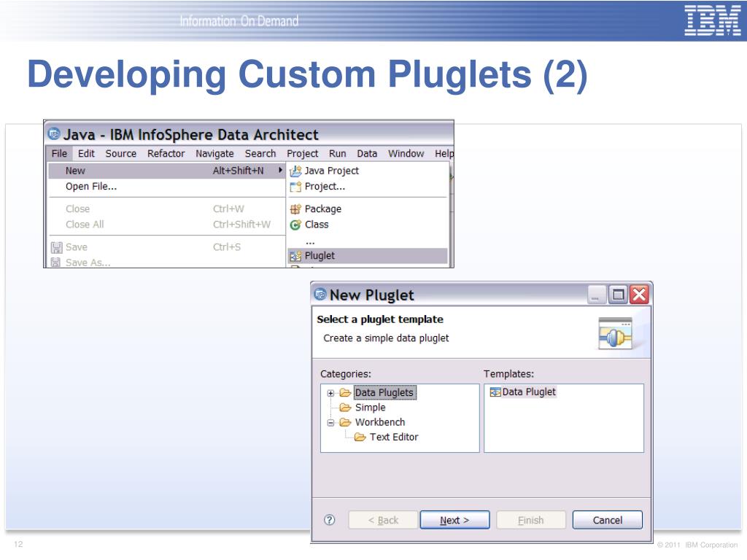The width and height of the screenshot is (747, 560).
Task: Click the pluglet wizard banner image
Action: 615,333
